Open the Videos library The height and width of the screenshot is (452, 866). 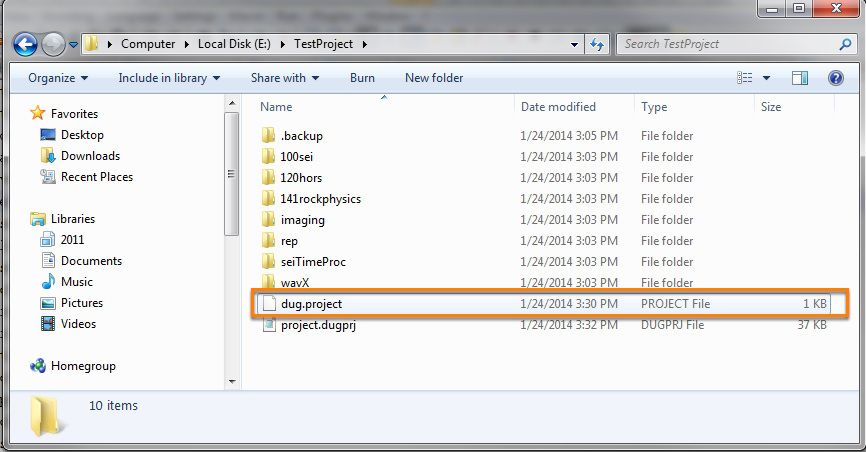(x=78, y=324)
